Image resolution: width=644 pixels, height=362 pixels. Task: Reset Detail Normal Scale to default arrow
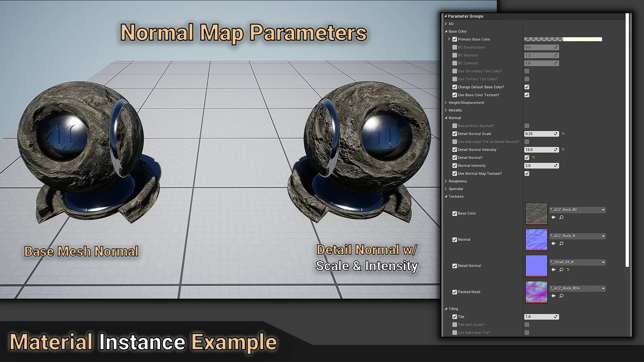point(563,134)
